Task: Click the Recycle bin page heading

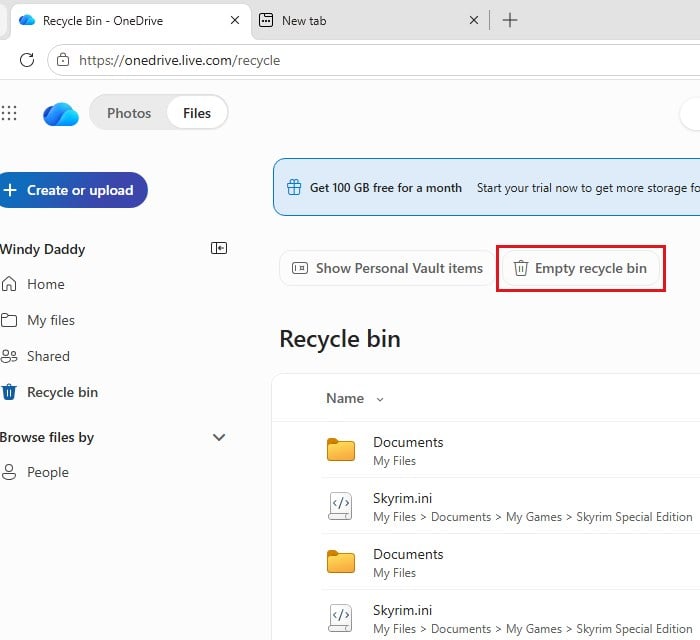Action: point(340,339)
